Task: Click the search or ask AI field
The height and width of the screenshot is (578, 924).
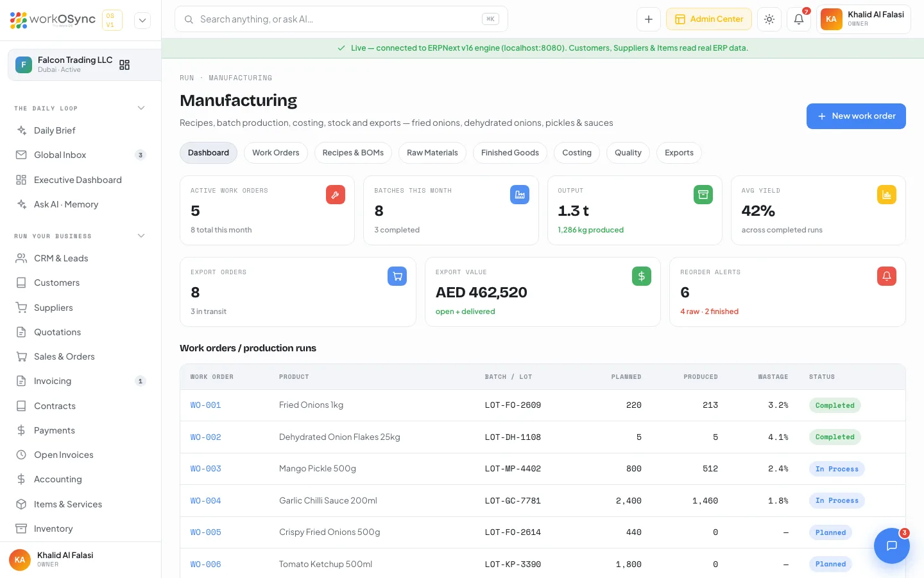Action: coord(341,19)
